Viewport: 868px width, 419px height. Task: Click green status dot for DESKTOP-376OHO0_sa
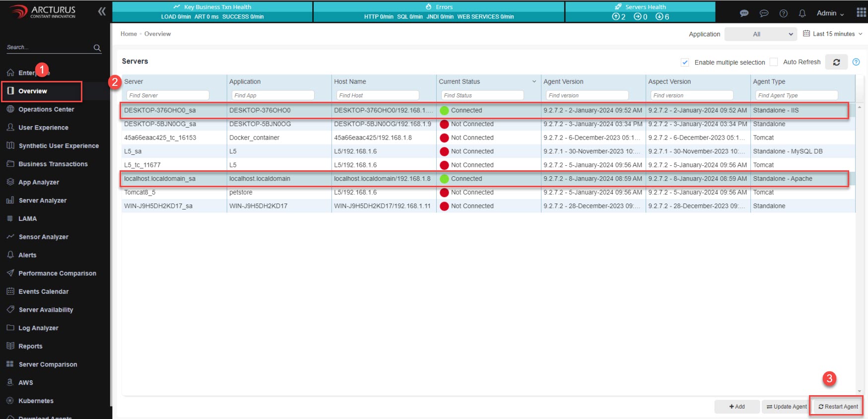[444, 111]
